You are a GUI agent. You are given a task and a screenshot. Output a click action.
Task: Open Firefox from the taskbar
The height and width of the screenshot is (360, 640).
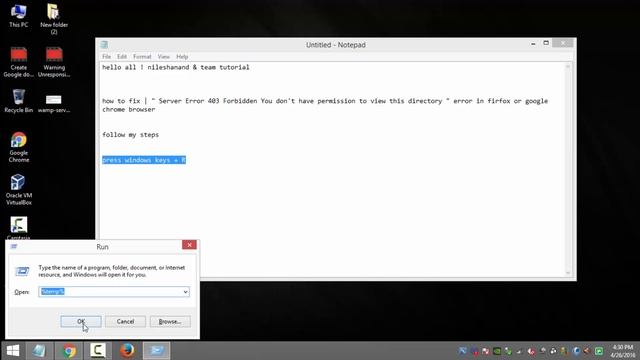127,351
